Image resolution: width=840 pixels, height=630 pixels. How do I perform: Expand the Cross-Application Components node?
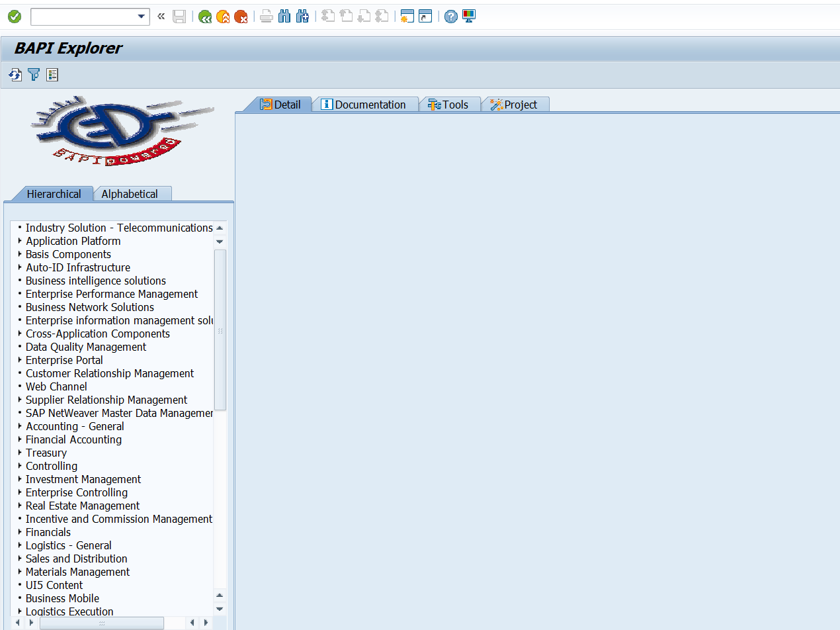[x=20, y=334]
